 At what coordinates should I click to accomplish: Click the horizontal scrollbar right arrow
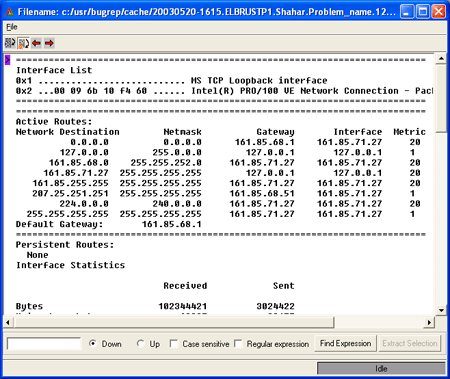429,322
